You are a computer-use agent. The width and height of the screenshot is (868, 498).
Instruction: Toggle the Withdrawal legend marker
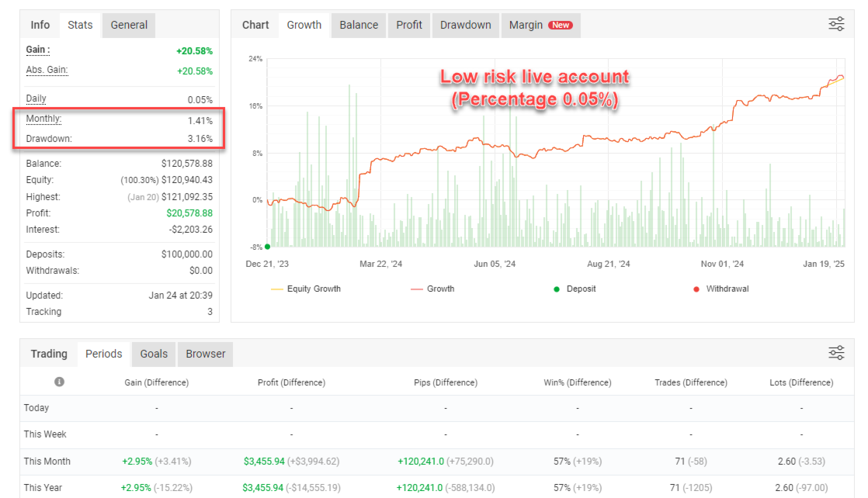(720, 289)
